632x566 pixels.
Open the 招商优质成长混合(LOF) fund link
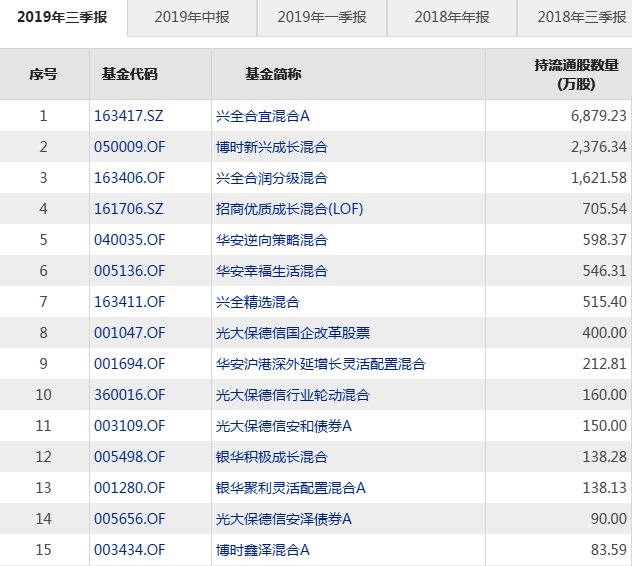coord(289,209)
